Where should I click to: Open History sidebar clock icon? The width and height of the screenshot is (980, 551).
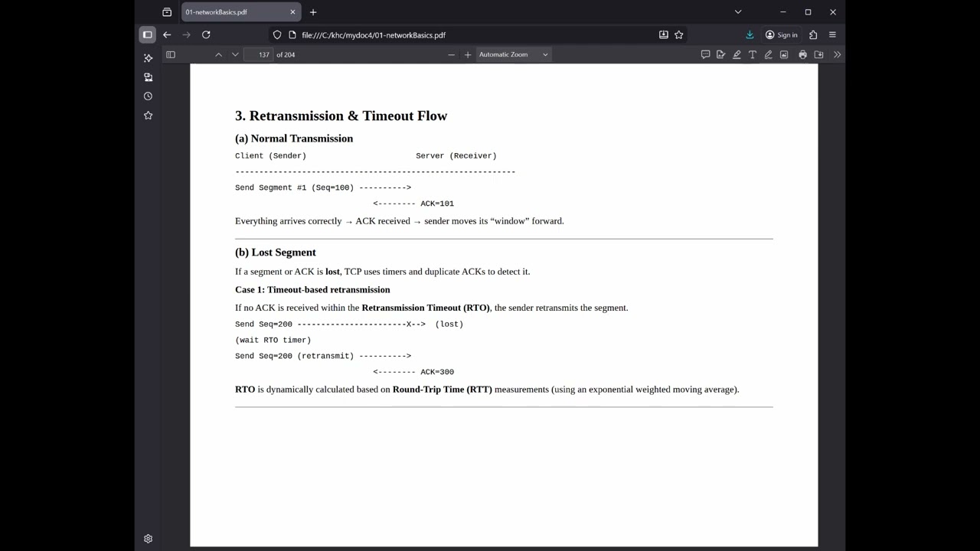(148, 96)
